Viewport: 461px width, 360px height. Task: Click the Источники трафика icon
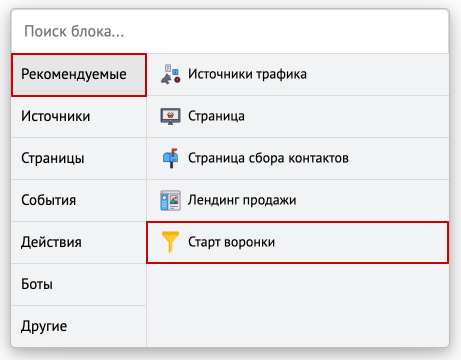pos(170,74)
